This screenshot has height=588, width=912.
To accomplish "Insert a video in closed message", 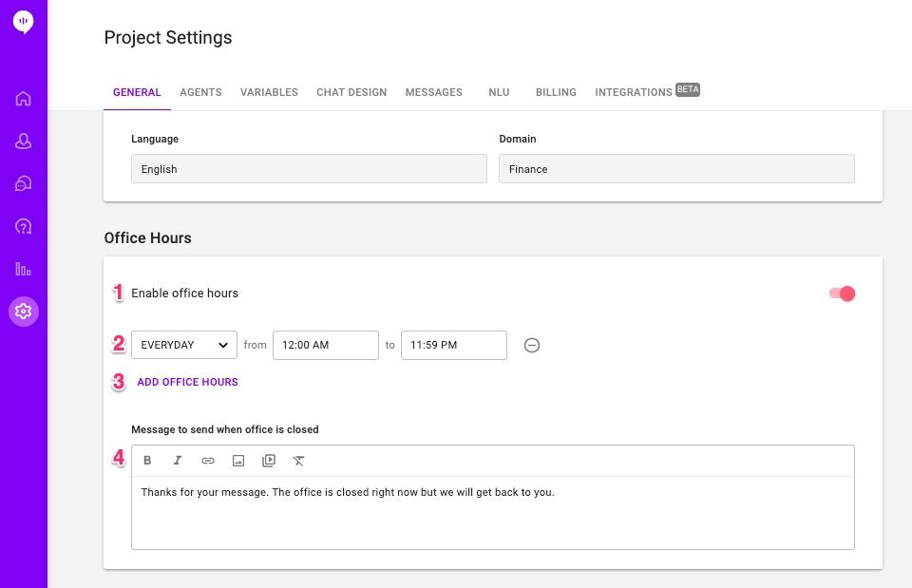I will click(x=269, y=461).
